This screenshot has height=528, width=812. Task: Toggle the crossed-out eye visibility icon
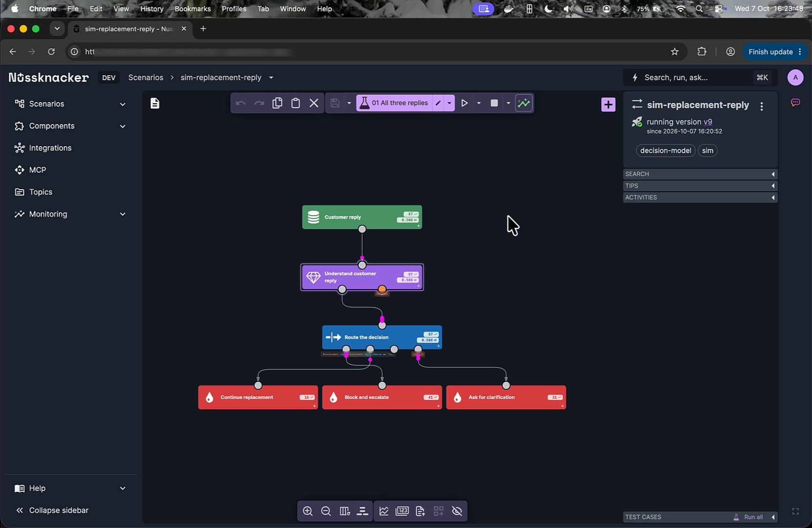[457, 511]
